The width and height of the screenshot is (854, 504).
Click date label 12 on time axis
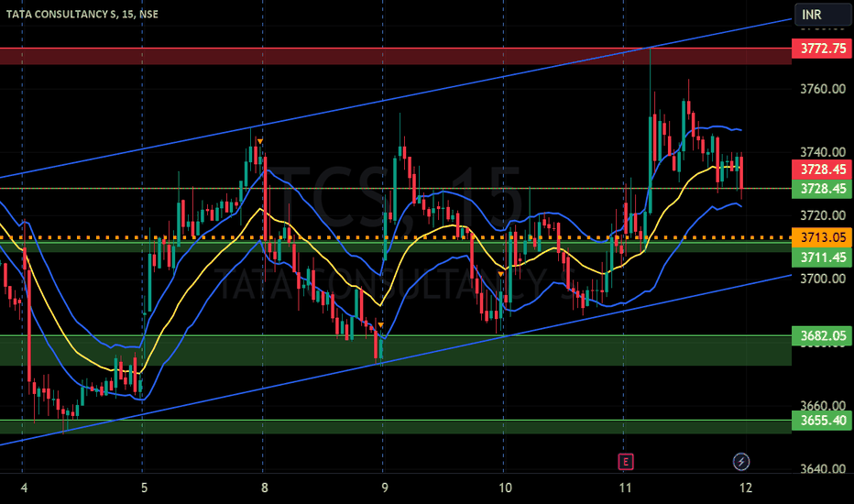click(746, 488)
